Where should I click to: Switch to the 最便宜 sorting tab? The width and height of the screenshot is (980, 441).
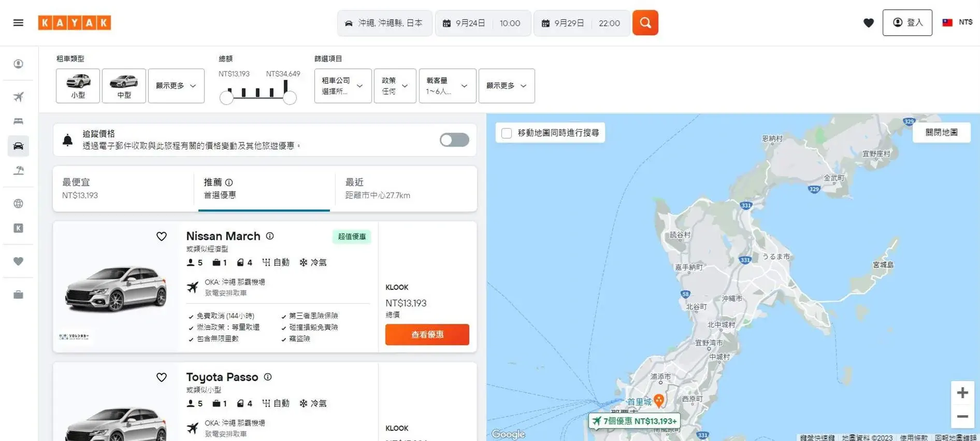click(123, 189)
